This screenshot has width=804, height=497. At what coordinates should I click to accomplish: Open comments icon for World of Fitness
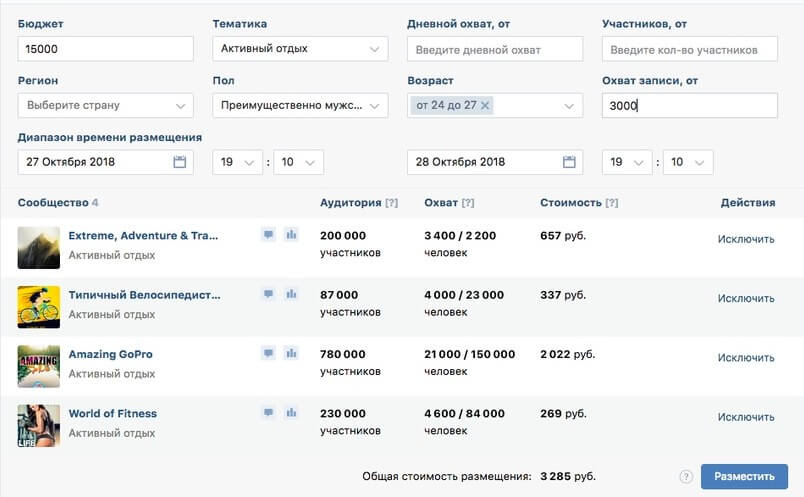tap(268, 412)
